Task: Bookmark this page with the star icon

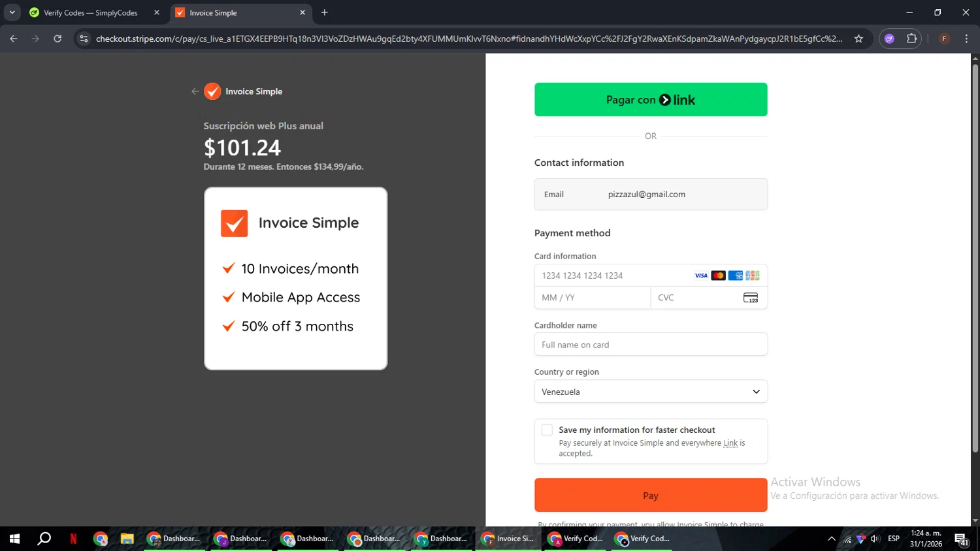Action: (858, 39)
